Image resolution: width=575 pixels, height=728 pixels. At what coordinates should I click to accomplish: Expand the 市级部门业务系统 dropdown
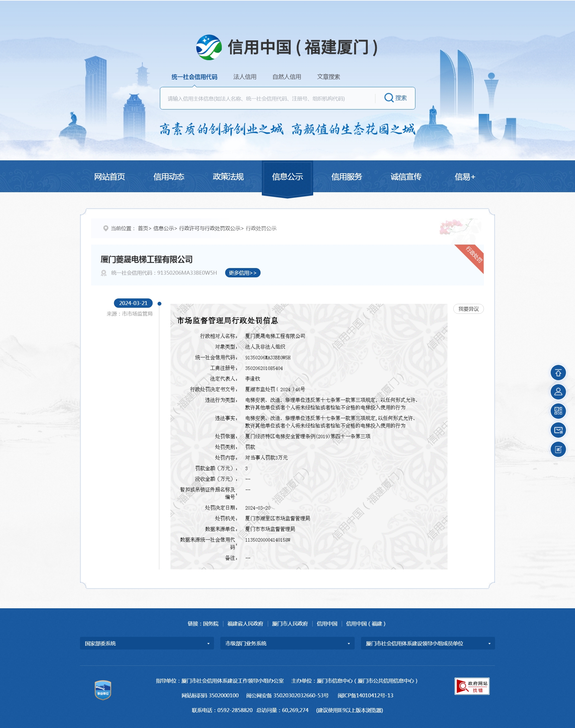tap(287, 643)
